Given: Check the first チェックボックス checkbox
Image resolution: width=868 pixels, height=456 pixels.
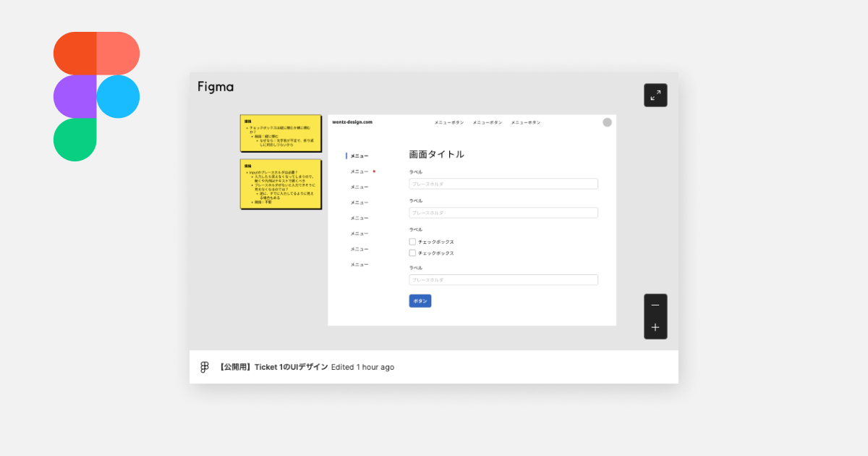Looking at the screenshot, I should [x=412, y=242].
